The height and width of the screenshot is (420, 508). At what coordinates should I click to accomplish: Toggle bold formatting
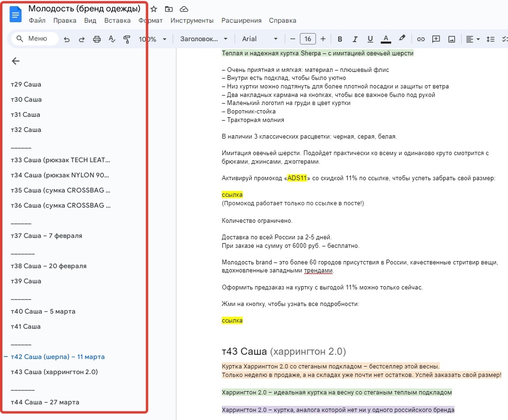(x=340, y=39)
